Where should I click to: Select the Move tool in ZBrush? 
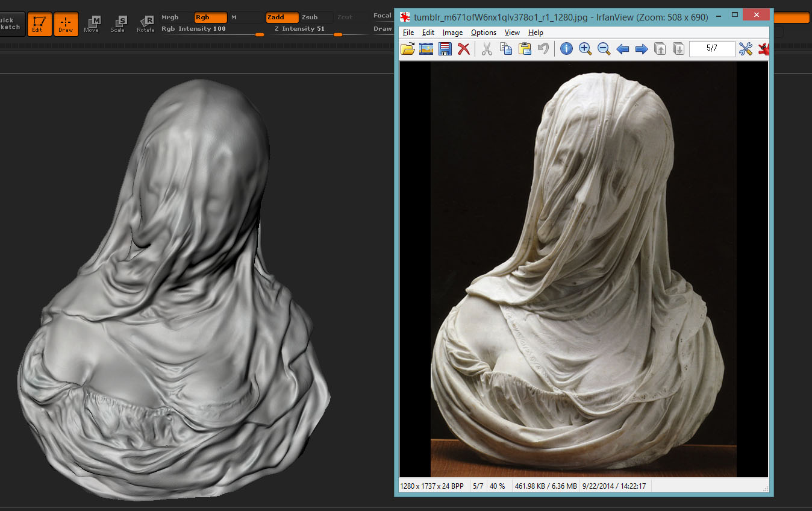(92, 24)
